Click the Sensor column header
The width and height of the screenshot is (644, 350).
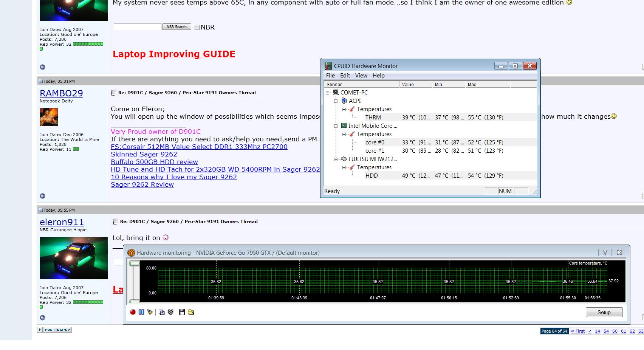point(362,85)
